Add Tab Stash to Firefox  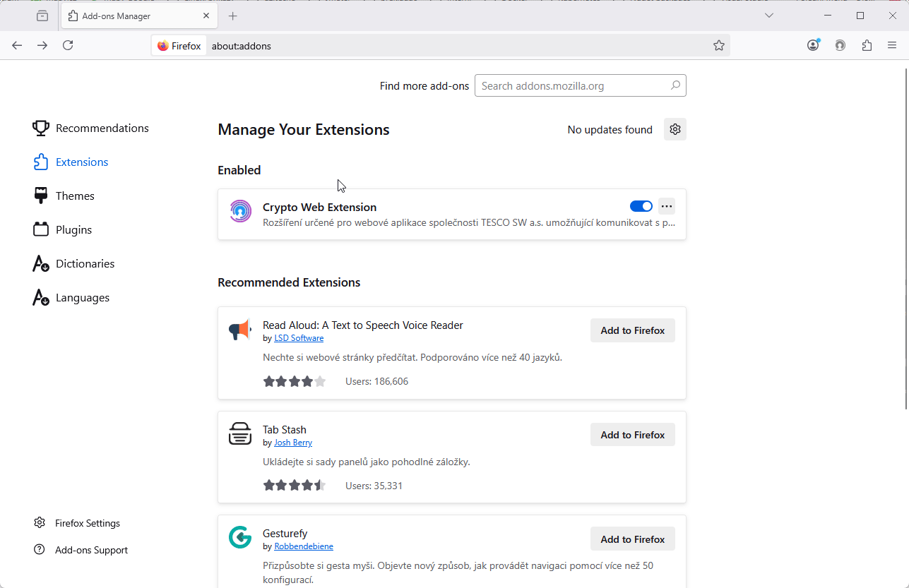(x=633, y=435)
